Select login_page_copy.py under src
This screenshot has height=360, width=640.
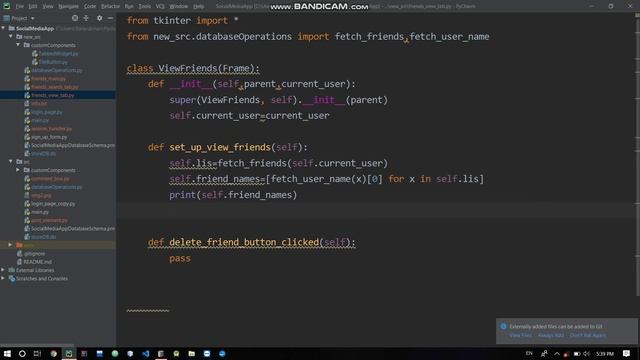pos(53,203)
